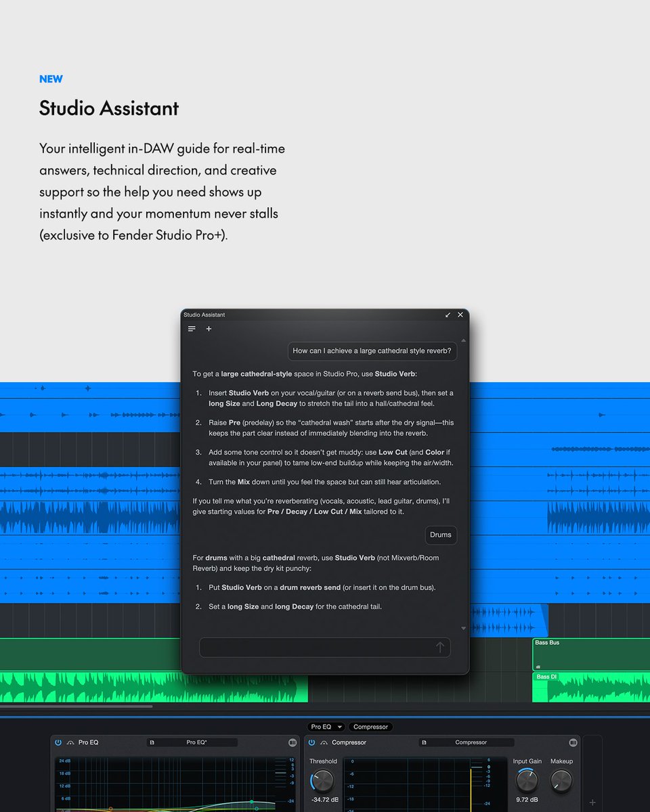Select the 'Drums' message bubble
The width and height of the screenshot is (650, 812).
click(x=441, y=535)
